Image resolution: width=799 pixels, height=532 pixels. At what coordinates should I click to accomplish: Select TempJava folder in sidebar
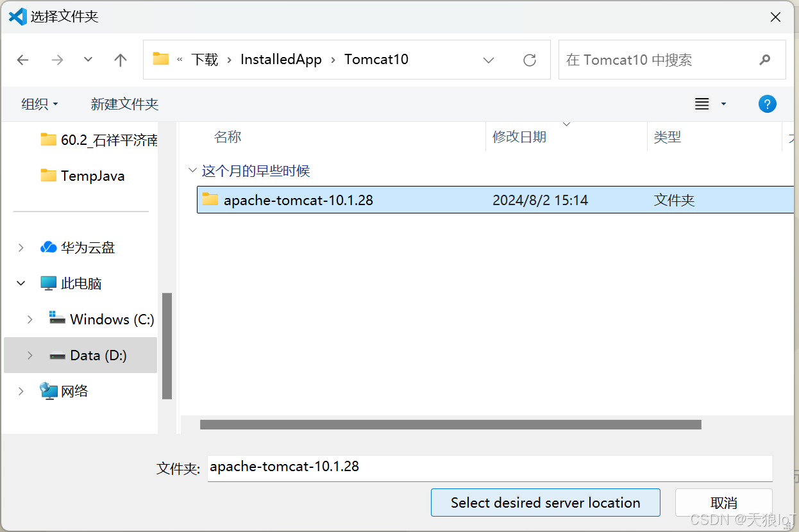click(x=82, y=176)
